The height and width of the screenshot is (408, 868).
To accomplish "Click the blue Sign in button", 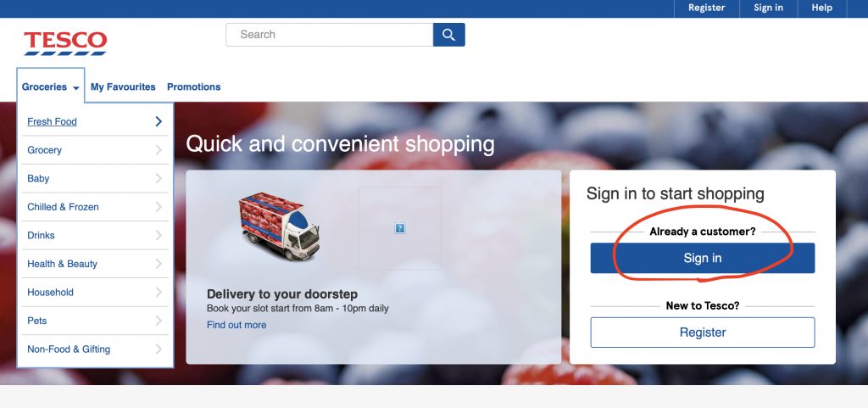I will [x=703, y=258].
